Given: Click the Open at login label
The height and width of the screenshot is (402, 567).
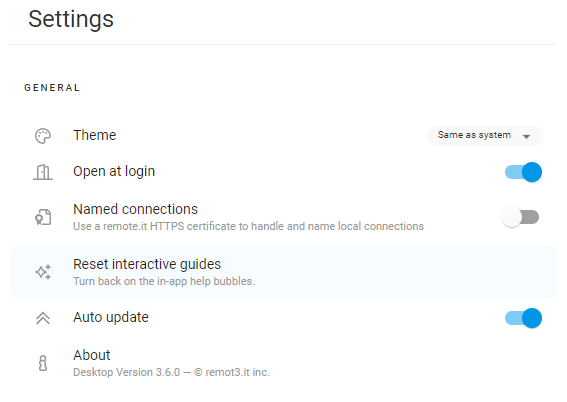Looking at the screenshot, I should (114, 171).
